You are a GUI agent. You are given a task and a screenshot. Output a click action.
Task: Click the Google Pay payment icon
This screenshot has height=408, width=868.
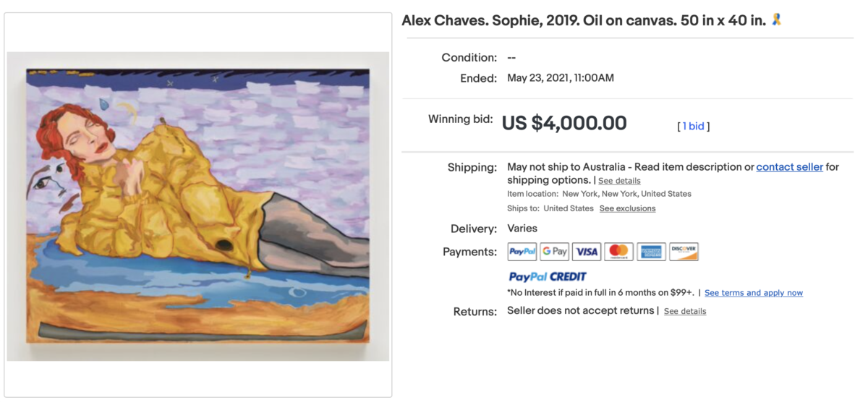[554, 252]
